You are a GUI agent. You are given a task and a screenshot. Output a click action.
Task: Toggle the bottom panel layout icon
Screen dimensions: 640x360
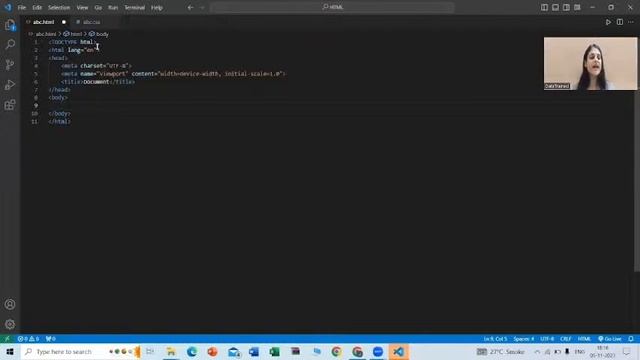pyautogui.click(x=556, y=7)
